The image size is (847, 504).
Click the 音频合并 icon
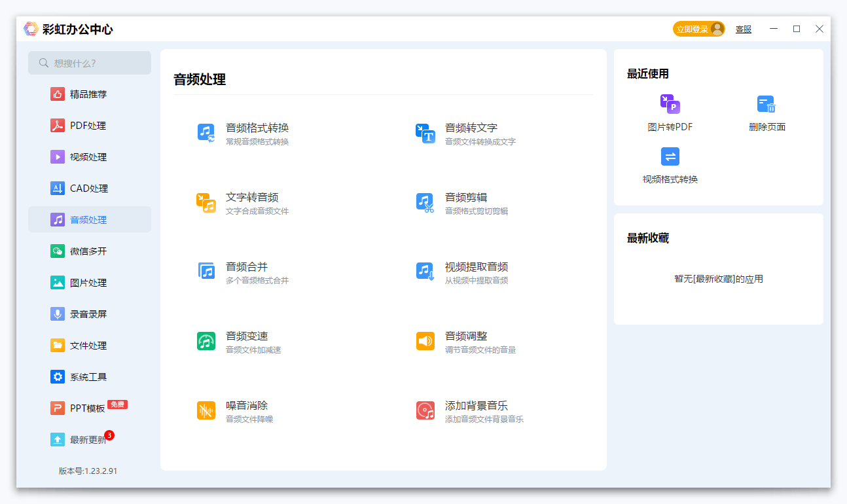[x=206, y=271]
